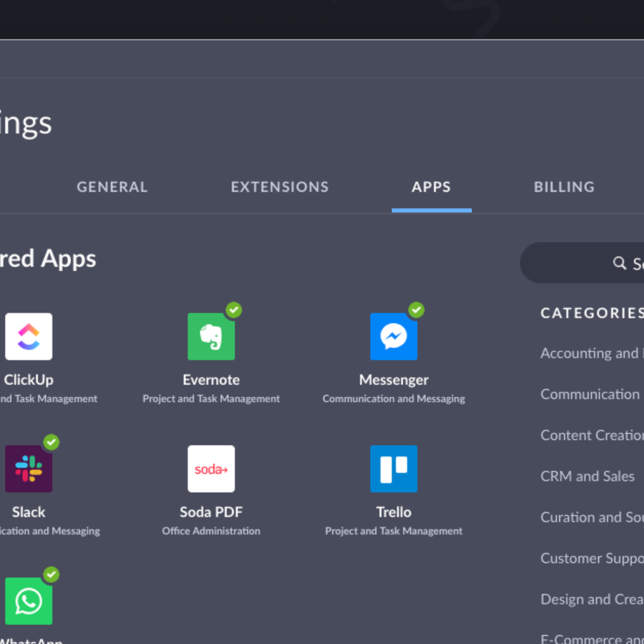Open the Soda PDF app icon
This screenshot has width=644, height=644.
[x=211, y=469]
